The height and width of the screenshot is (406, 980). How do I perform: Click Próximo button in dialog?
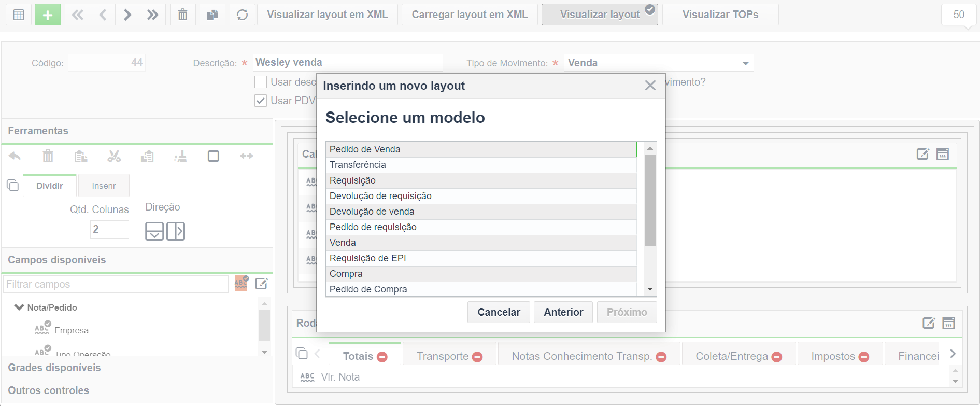(x=627, y=312)
